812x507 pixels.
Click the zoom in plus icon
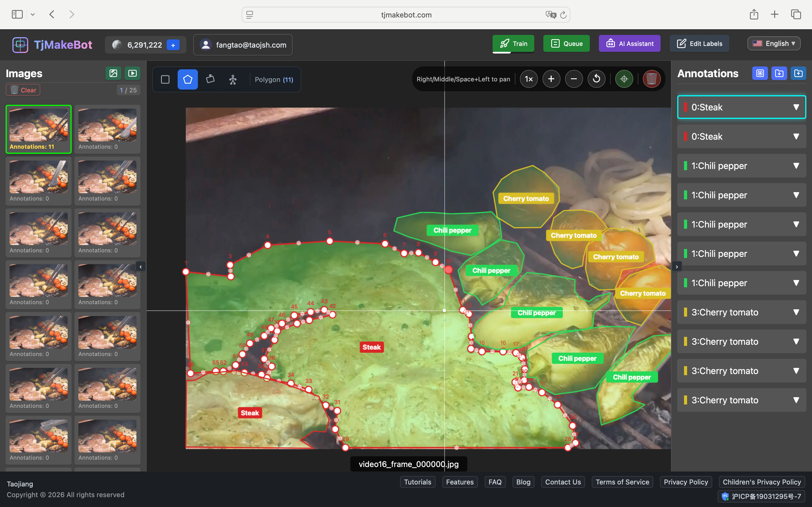click(551, 79)
